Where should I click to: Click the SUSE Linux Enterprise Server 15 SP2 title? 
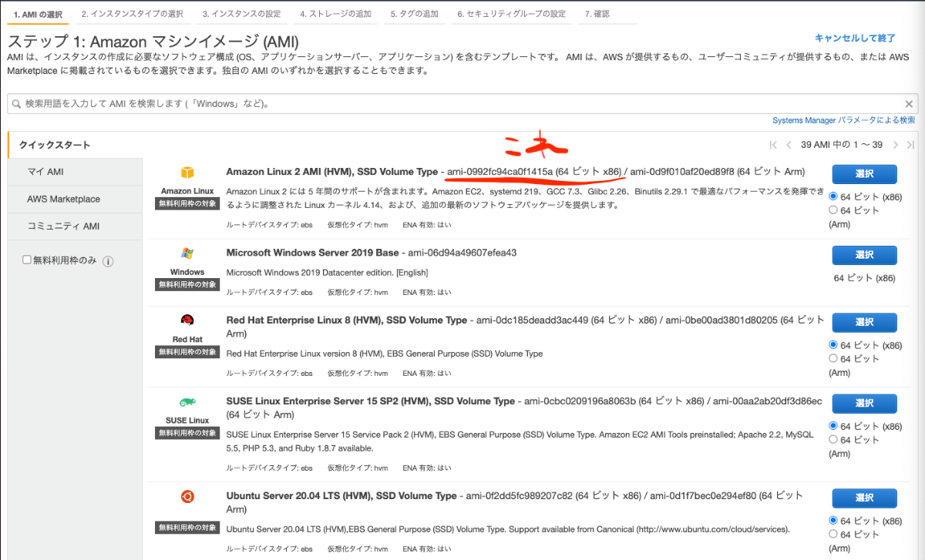(x=371, y=401)
